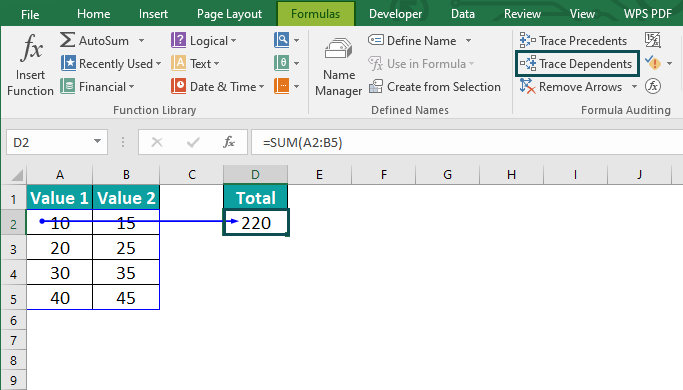Viewport: 683px width, 390px height.
Task: Expand the AutoSum dropdown arrow
Action: pyautogui.click(x=142, y=41)
